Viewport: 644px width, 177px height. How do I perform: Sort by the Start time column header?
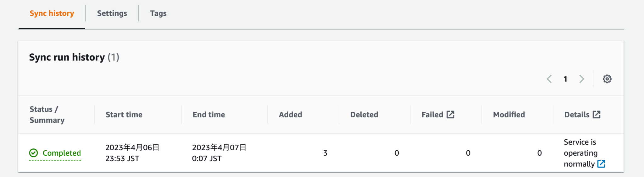124,115
